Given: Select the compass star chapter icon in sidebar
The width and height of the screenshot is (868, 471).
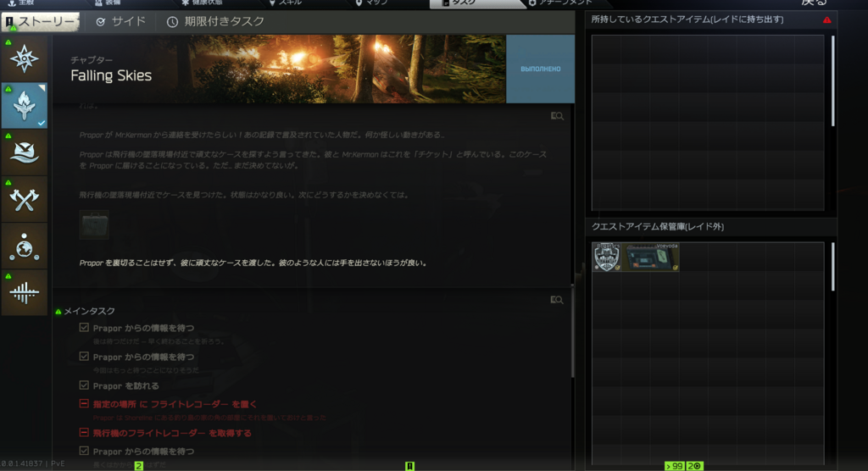Looking at the screenshot, I should 24,58.
